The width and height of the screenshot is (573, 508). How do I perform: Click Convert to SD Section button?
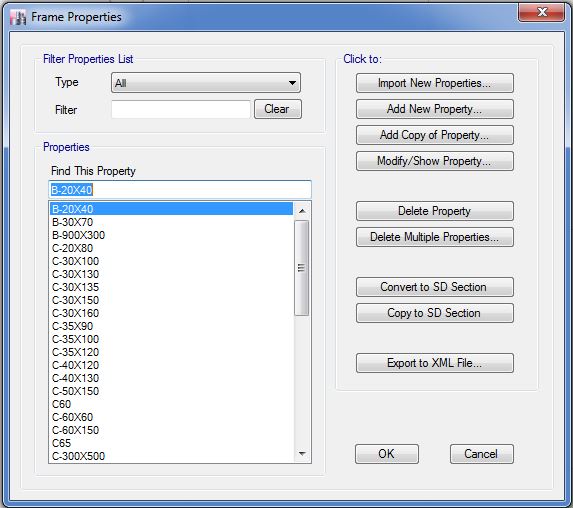click(x=435, y=287)
